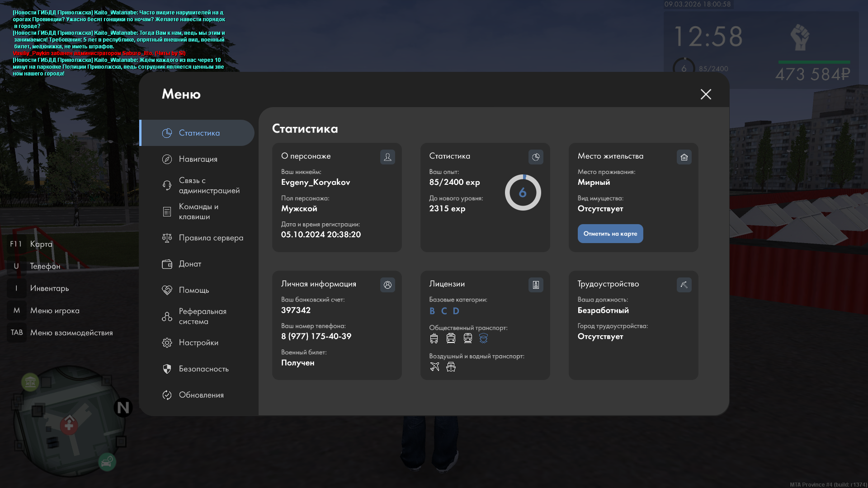Image resolution: width=868 pixels, height=488 pixels.
Task: Click the house icon in Место жительства card
Action: pos(684,157)
